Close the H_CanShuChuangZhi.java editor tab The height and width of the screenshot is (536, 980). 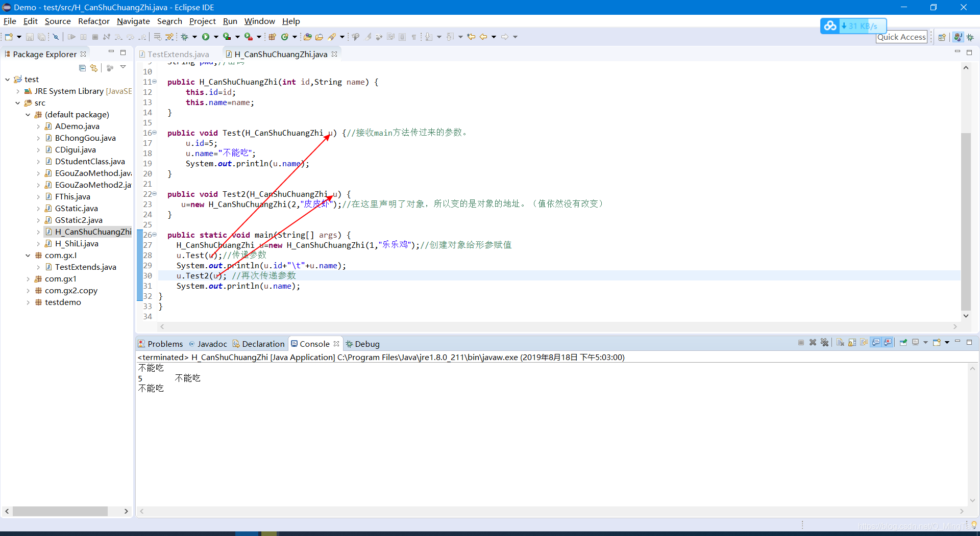(334, 54)
